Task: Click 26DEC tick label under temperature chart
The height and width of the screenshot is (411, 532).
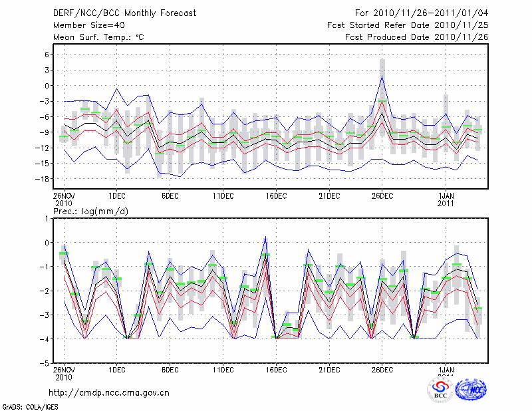Action: coord(382,196)
